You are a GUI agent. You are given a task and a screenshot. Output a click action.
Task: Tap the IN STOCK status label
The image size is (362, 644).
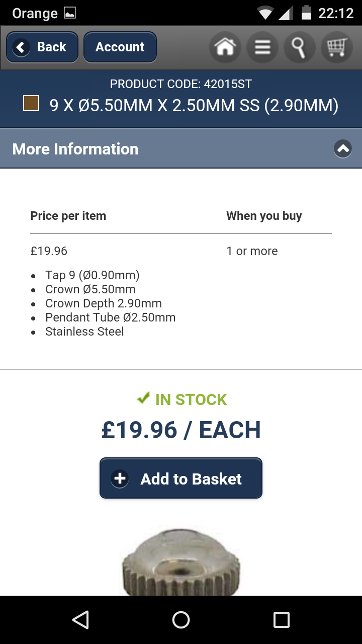(x=191, y=399)
